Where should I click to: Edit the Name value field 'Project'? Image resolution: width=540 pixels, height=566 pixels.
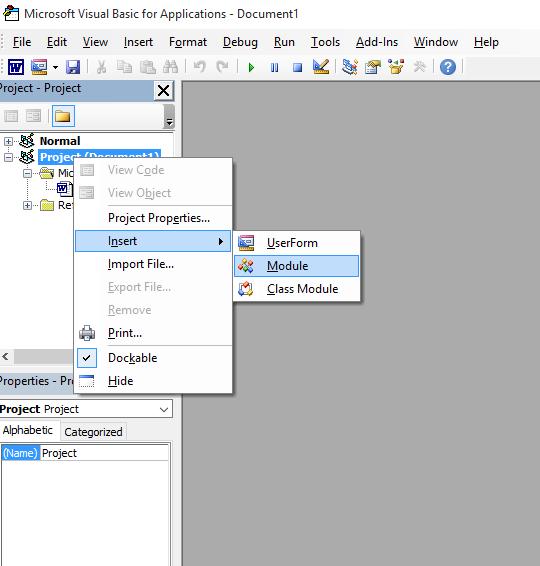click(x=104, y=453)
